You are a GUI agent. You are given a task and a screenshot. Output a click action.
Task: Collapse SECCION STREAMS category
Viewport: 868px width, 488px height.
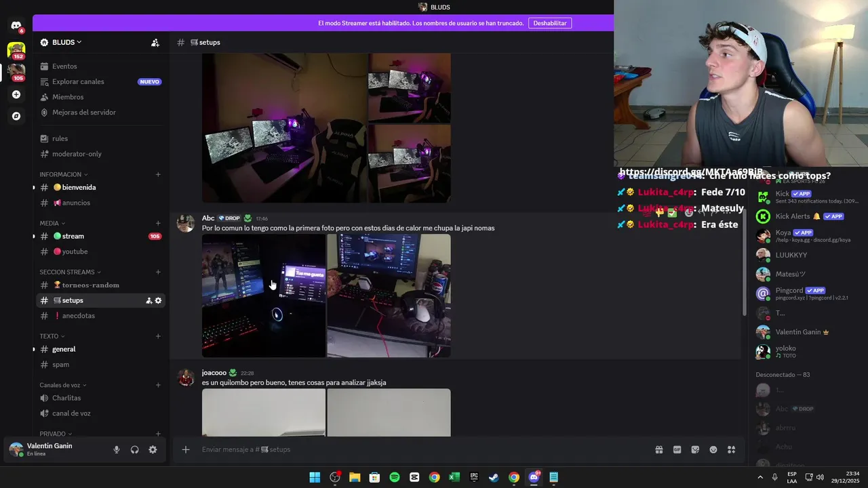point(70,272)
